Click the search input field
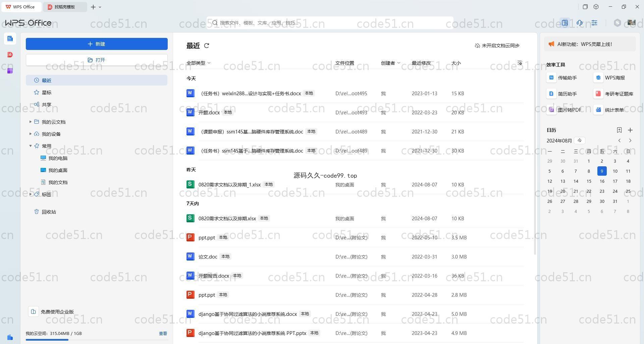644x344 pixels. click(x=330, y=23)
